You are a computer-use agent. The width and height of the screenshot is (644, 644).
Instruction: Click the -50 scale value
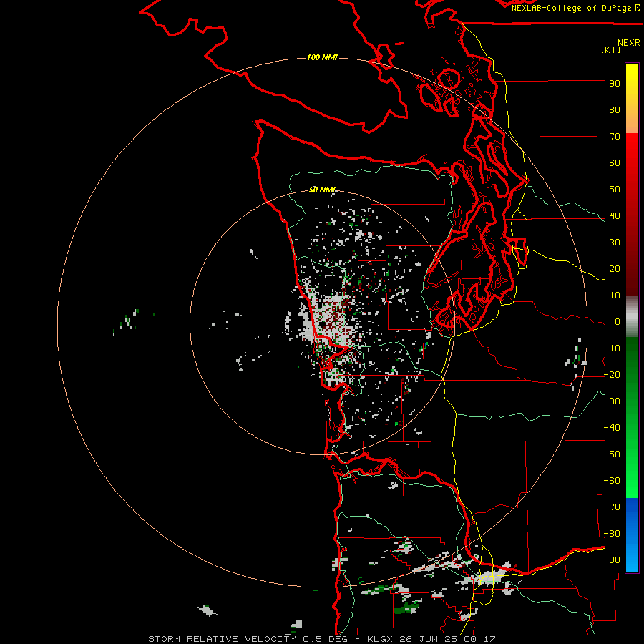(x=612, y=454)
